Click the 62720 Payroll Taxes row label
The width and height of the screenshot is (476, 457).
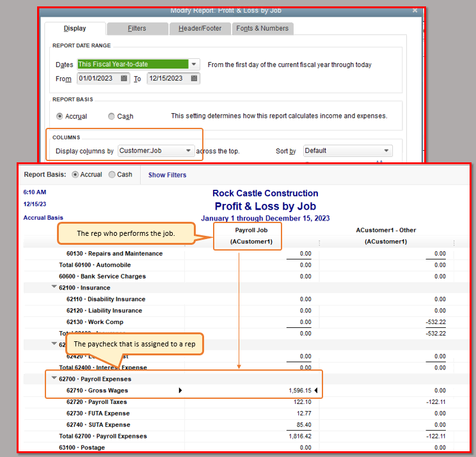pos(97,402)
